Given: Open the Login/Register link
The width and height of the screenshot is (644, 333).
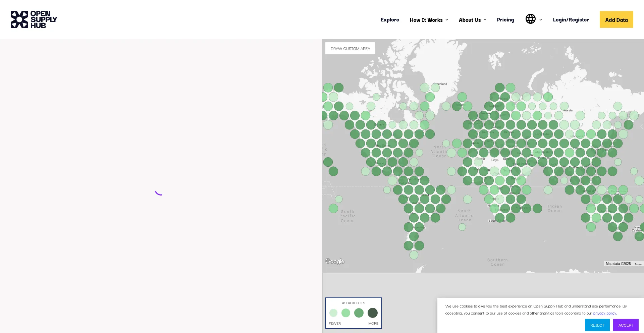Looking at the screenshot, I should coord(571,20).
